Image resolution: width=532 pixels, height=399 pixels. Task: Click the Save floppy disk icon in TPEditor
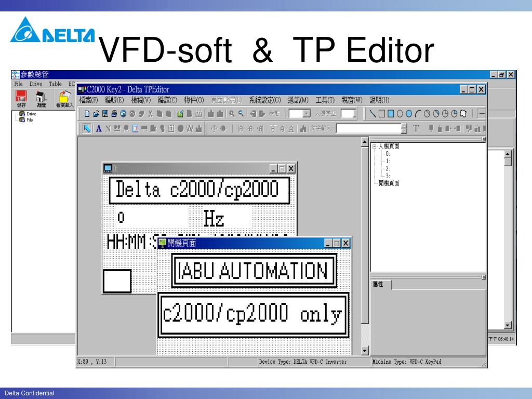point(105,114)
